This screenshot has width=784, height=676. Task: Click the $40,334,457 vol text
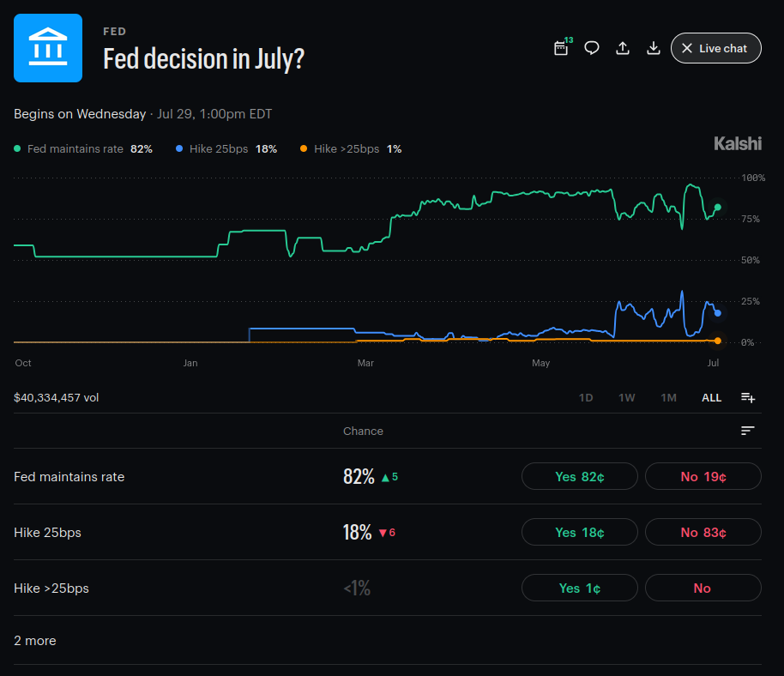pos(57,397)
